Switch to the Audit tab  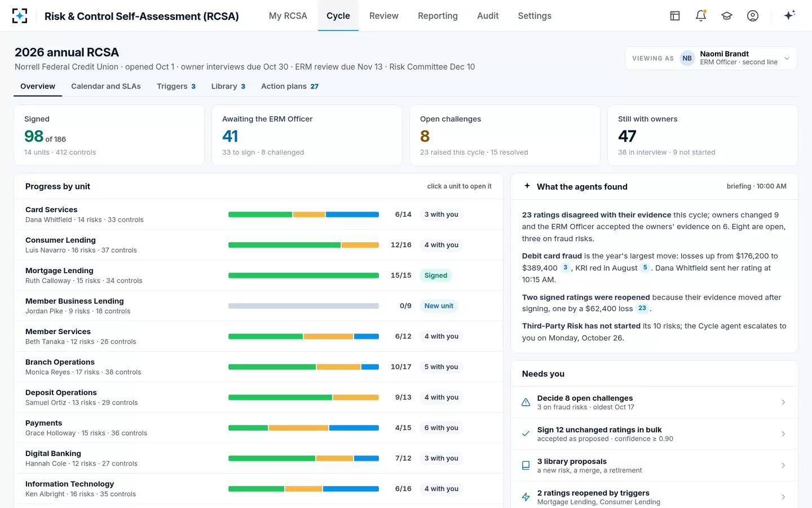pyautogui.click(x=488, y=16)
